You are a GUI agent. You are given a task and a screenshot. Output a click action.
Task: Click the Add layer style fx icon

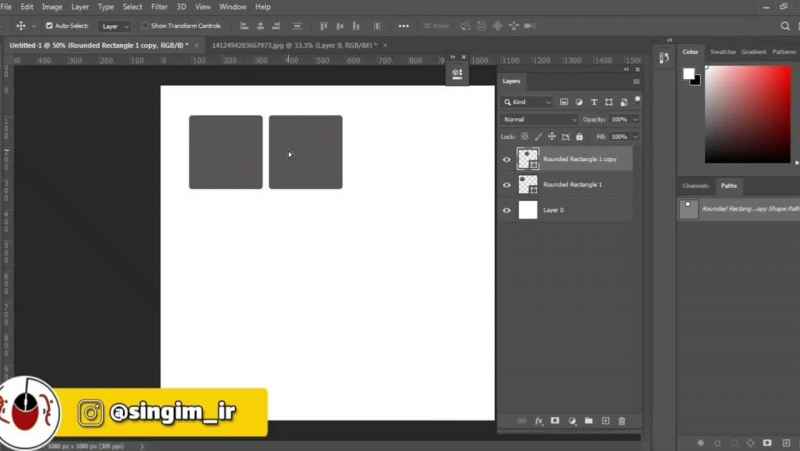[538, 421]
